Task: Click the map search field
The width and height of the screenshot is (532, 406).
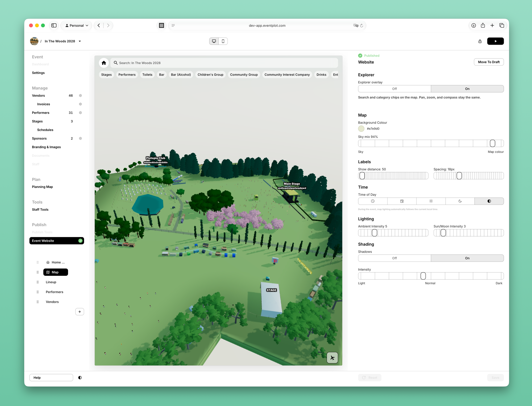Action: [224, 63]
